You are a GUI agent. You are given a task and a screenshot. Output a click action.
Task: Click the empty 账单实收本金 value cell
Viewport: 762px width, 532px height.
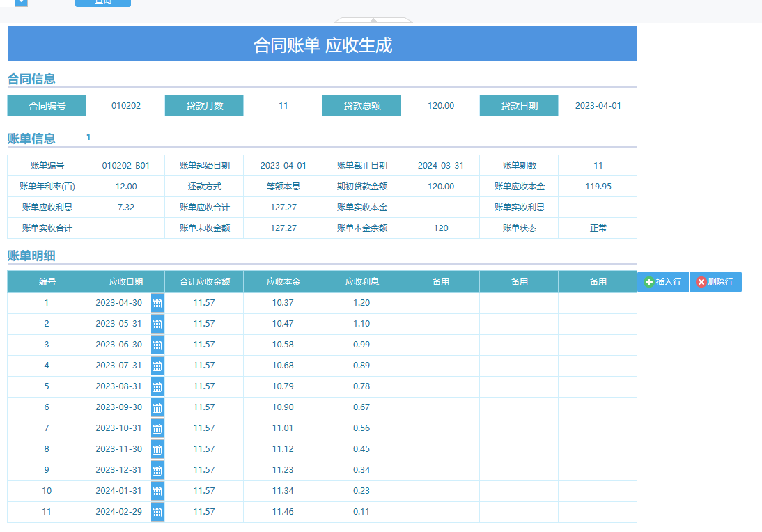(440, 207)
